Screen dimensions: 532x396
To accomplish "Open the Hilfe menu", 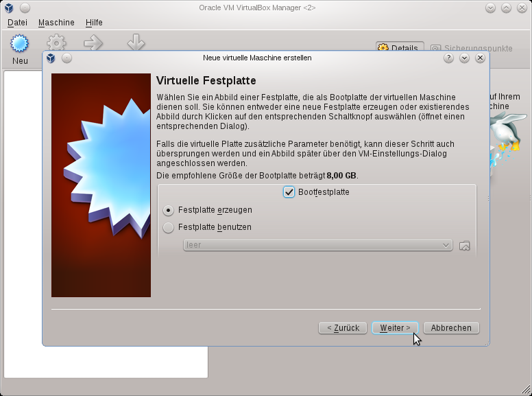I will click(94, 23).
